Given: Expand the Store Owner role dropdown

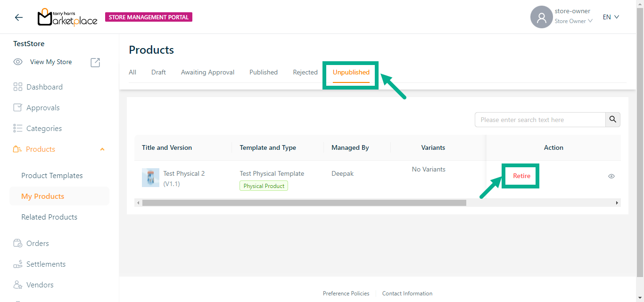Looking at the screenshot, I should click(x=573, y=21).
